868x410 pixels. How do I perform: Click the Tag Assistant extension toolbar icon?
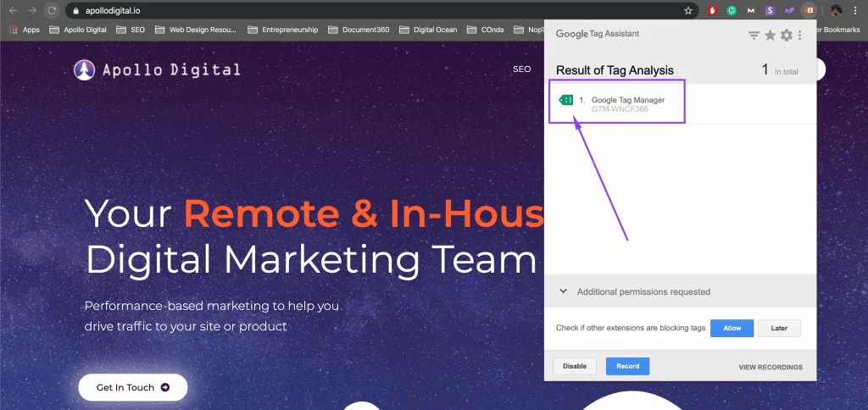(x=810, y=10)
